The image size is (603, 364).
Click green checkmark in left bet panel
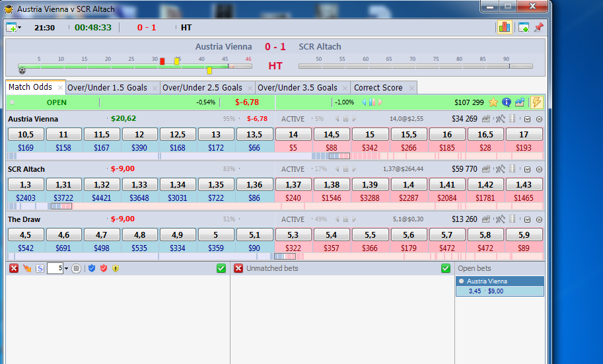coord(221,268)
